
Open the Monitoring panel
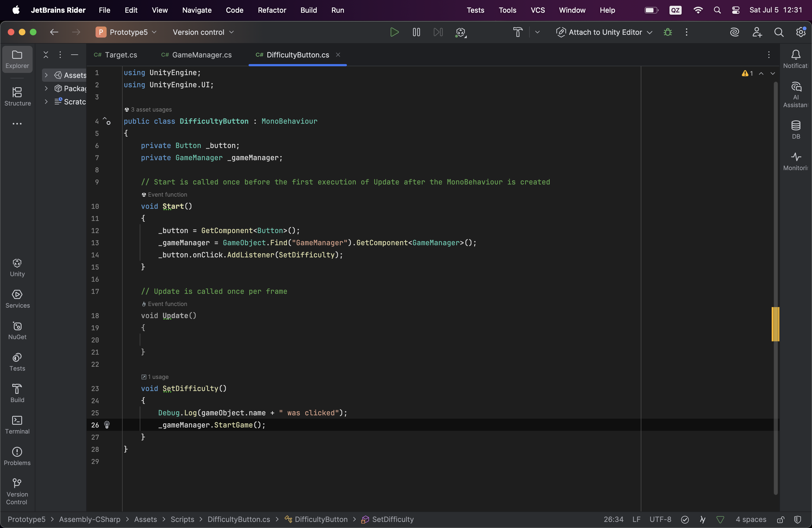(x=796, y=161)
